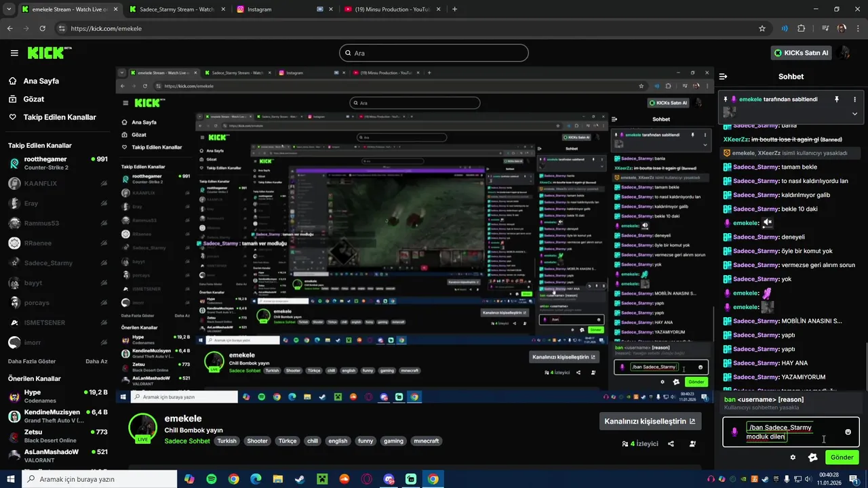Viewport: 868px width, 488px height.
Task: Open the Sadece Sohbet category link
Action: 187,441
